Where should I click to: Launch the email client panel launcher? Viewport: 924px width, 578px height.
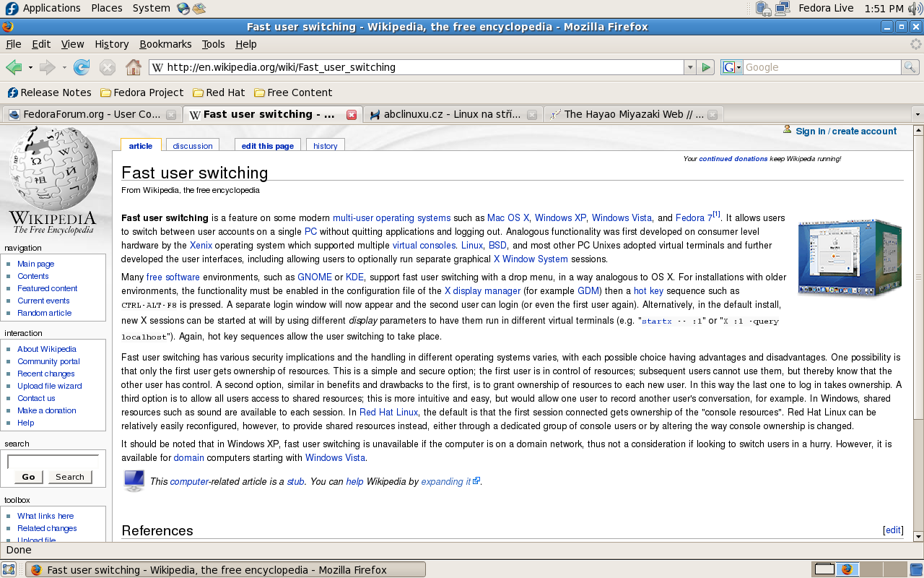coord(199,9)
